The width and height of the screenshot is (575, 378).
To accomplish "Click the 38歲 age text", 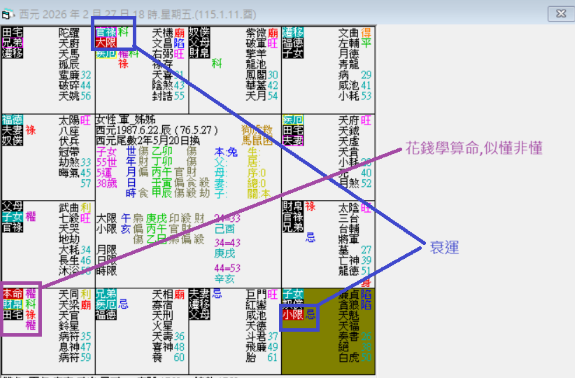I will 106,183.
